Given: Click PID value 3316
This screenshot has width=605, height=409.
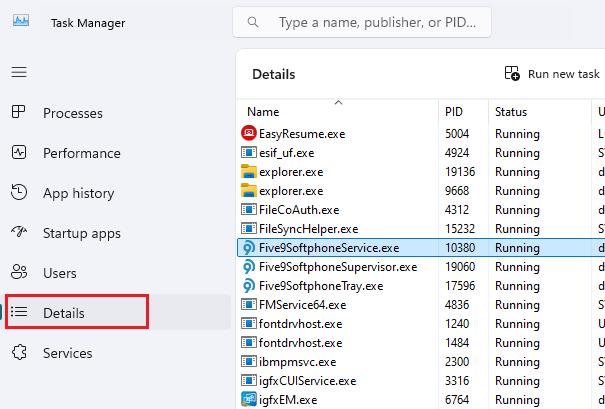Looking at the screenshot, I should point(457,381).
